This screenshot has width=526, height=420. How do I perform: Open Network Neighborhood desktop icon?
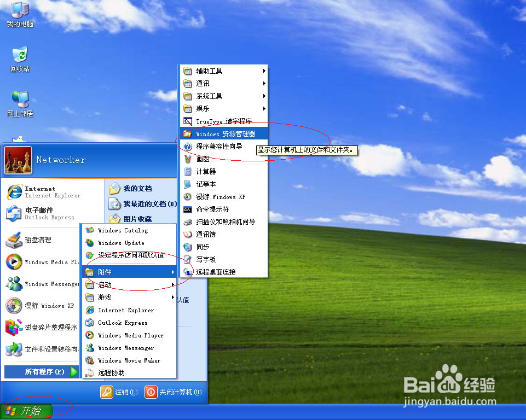click(x=20, y=104)
